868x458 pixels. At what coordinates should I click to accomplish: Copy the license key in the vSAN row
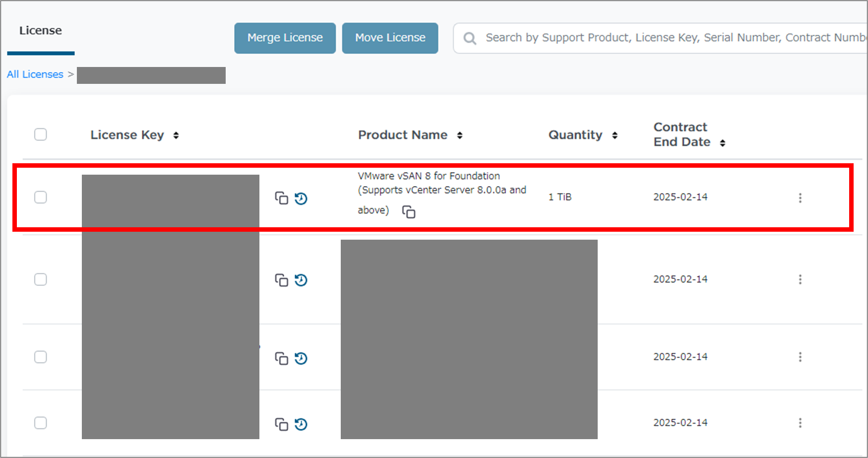281,198
